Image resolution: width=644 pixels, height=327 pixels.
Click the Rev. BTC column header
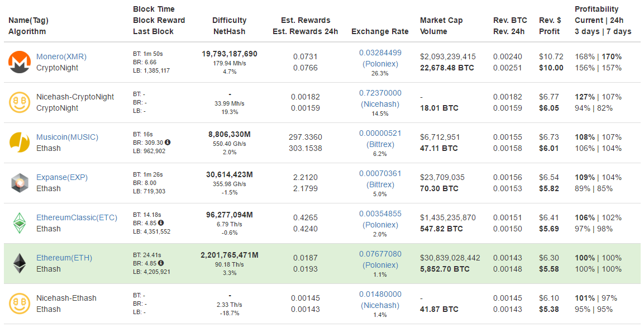pos(510,26)
